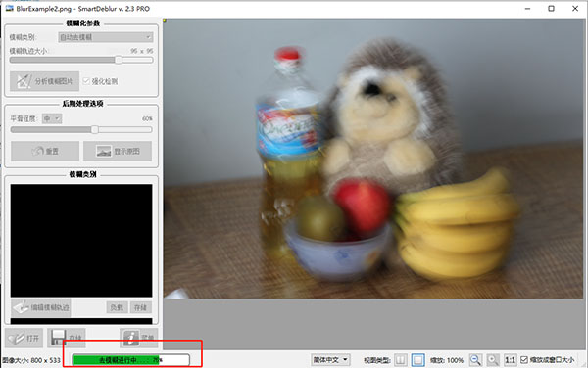
Task: Click the deblurring progress bar
Action: click(131, 360)
